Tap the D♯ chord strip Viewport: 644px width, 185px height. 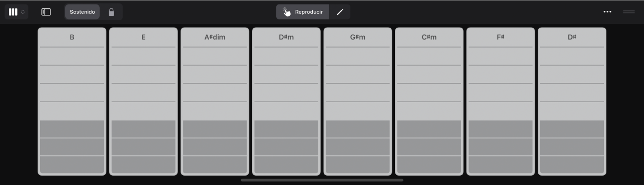[572, 101]
